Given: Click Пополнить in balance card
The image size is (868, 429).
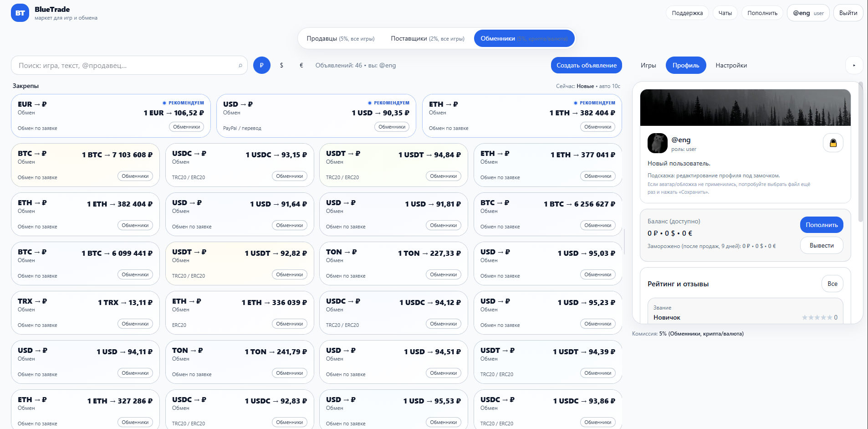Looking at the screenshot, I should coord(822,225).
